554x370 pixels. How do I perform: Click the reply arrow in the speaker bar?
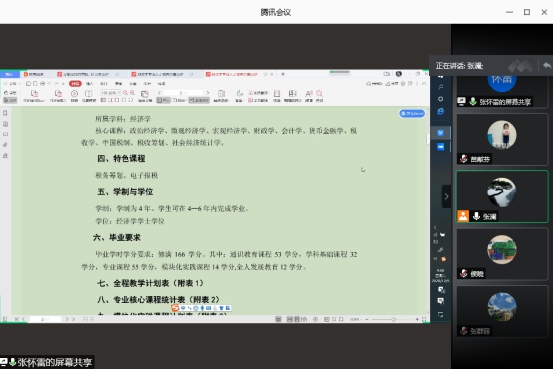pyautogui.click(x=547, y=65)
